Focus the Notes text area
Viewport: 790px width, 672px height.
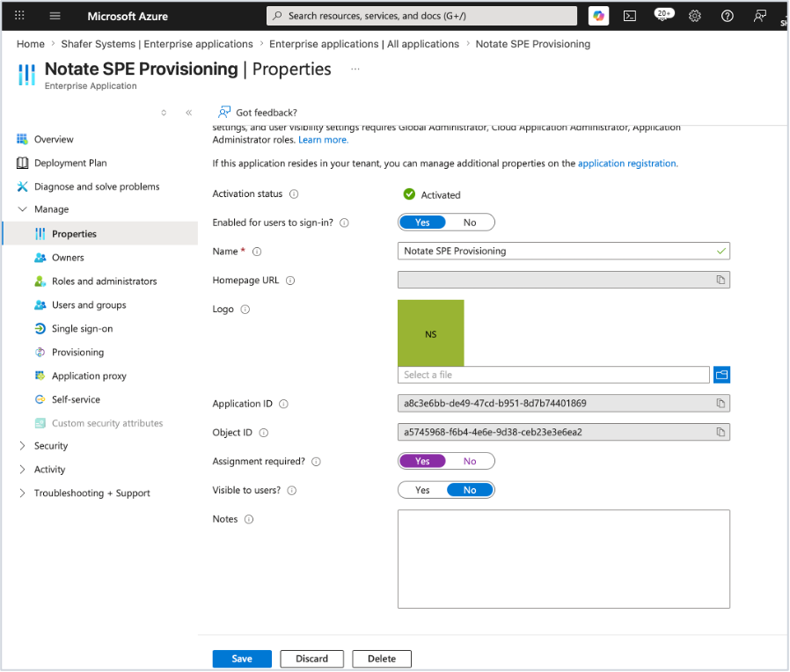click(x=564, y=559)
